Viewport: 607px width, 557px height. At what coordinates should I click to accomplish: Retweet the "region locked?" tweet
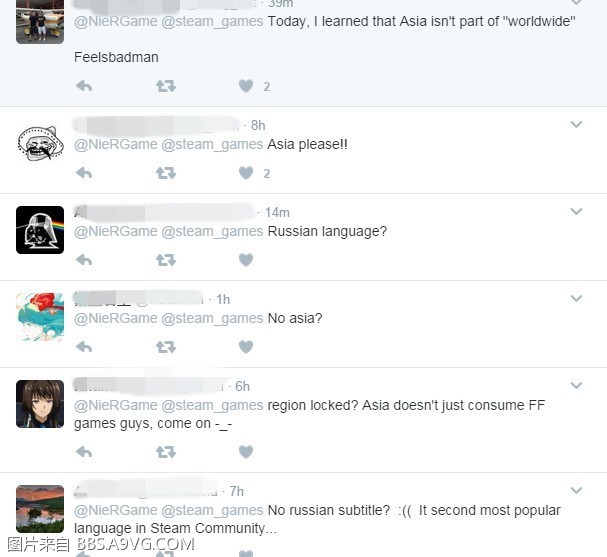click(166, 451)
